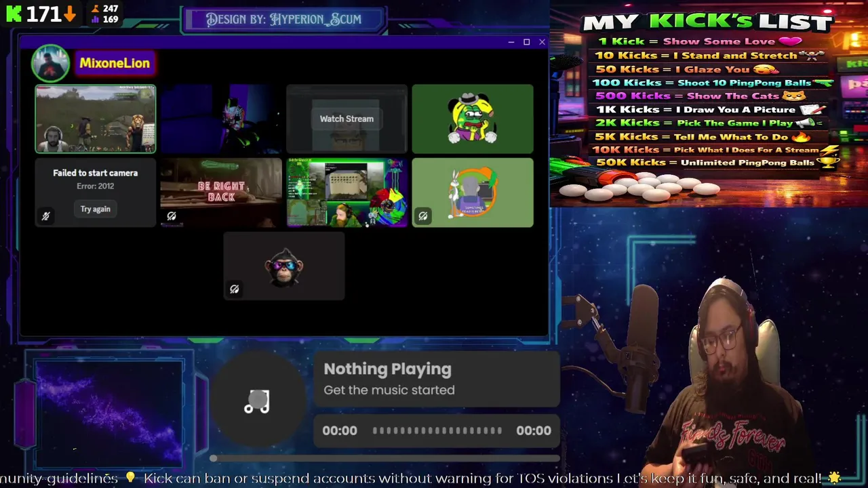Click the green Kick logo
Image resolution: width=868 pixels, height=488 pixels.
coord(14,14)
